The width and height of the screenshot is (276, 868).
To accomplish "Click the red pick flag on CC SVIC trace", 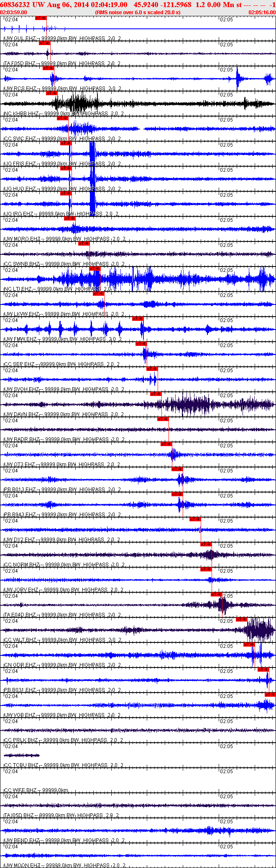I will (63, 118).
